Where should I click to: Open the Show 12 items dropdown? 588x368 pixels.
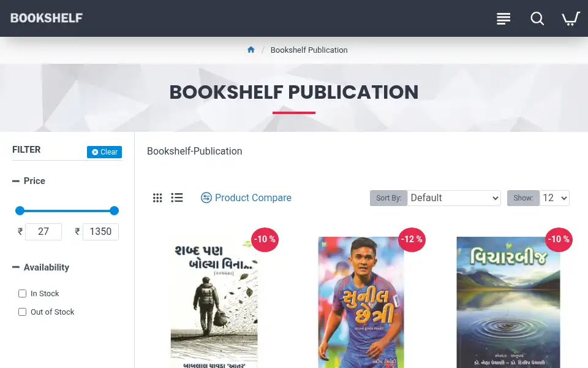pyautogui.click(x=554, y=198)
